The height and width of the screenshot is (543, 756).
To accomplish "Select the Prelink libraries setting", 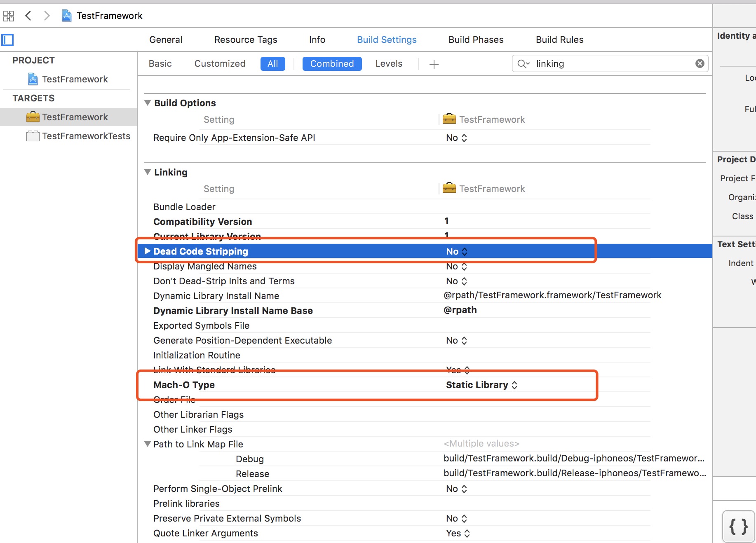I will pos(186,503).
